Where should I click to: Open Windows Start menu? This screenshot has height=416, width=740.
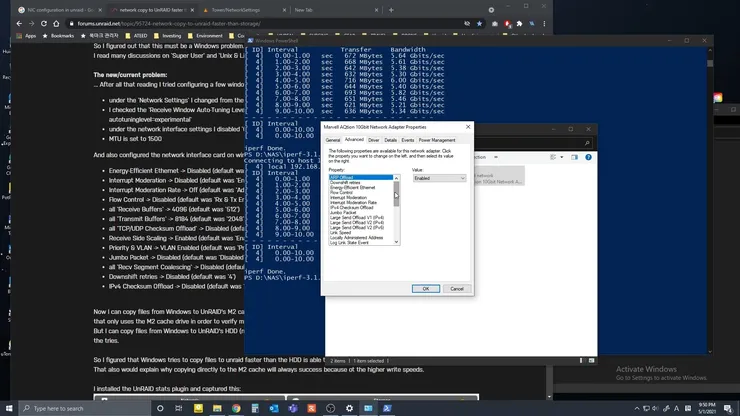pos(9,408)
